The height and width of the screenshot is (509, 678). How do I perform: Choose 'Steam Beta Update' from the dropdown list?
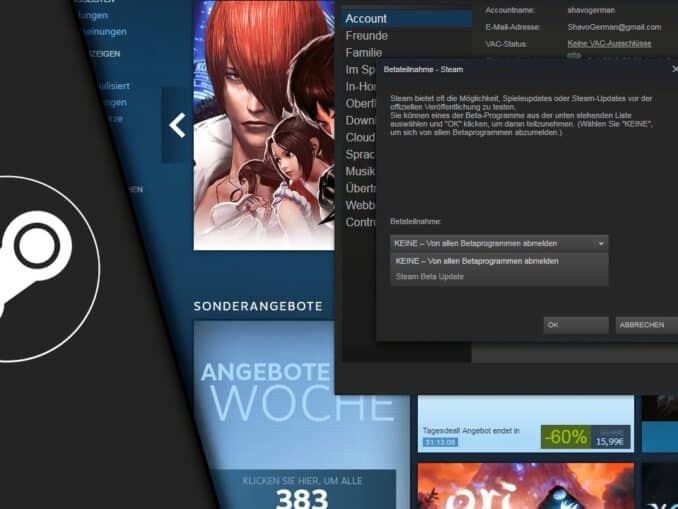[x=429, y=277]
